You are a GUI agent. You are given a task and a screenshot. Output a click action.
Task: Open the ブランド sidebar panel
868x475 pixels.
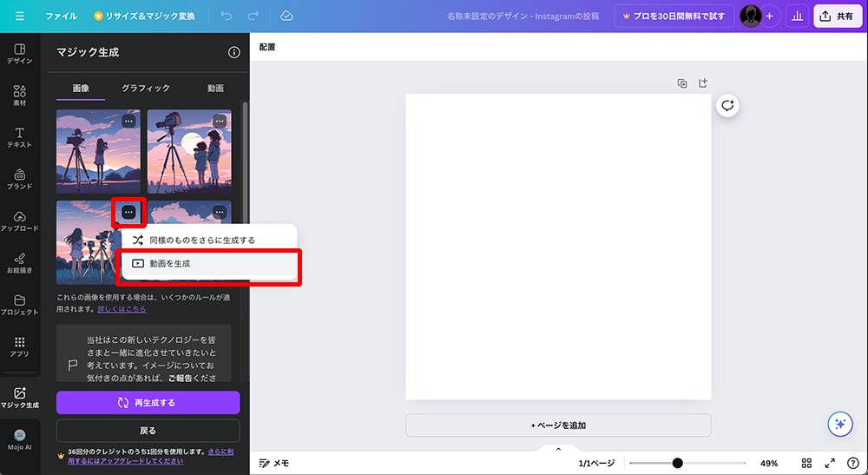click(20, 180)
